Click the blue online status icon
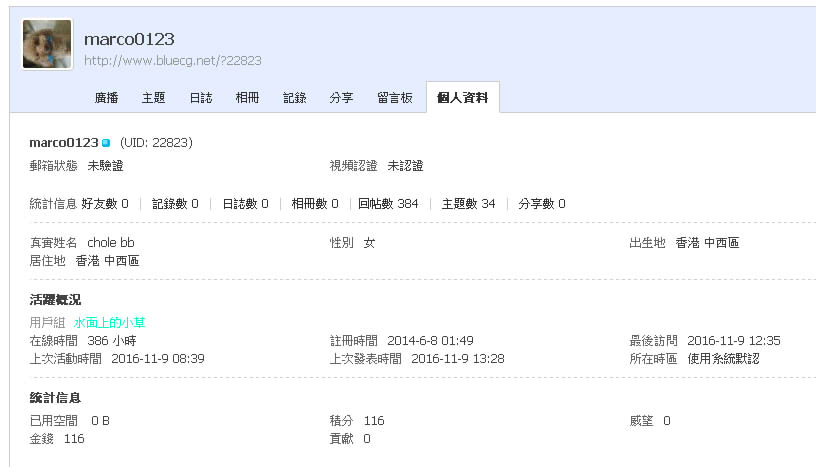 click(106, 143)
